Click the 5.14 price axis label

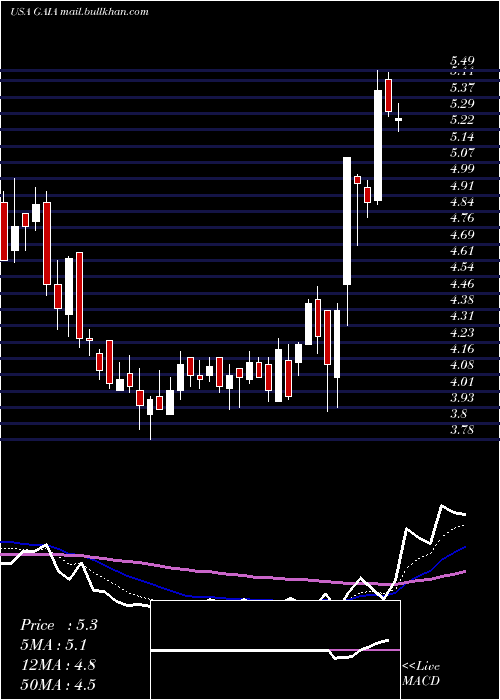click(462, 137)
